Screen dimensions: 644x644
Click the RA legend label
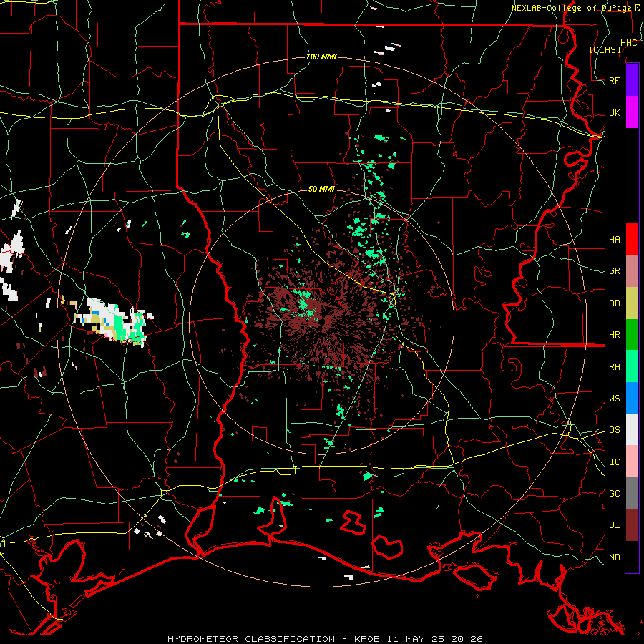(614, 367)
